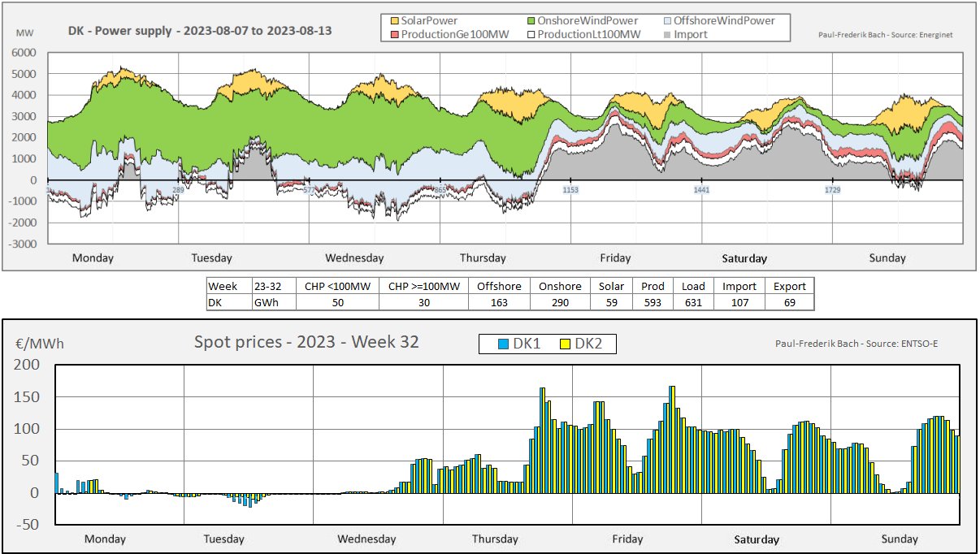980x554 pixels.
Task: Select the Import value 107 table cell
Action: point(739,302)
